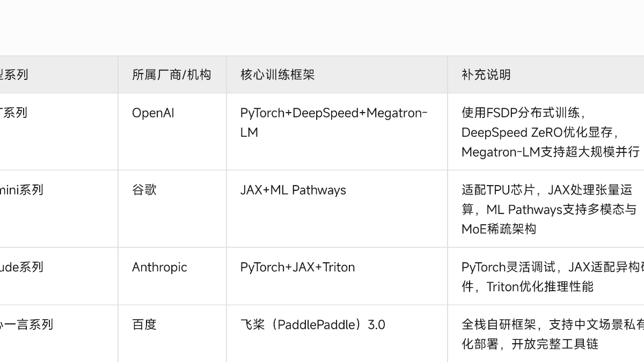Select the 补充说明 column header
The width and height of the screenshot is (644, 362).
[x=546, y=75]
